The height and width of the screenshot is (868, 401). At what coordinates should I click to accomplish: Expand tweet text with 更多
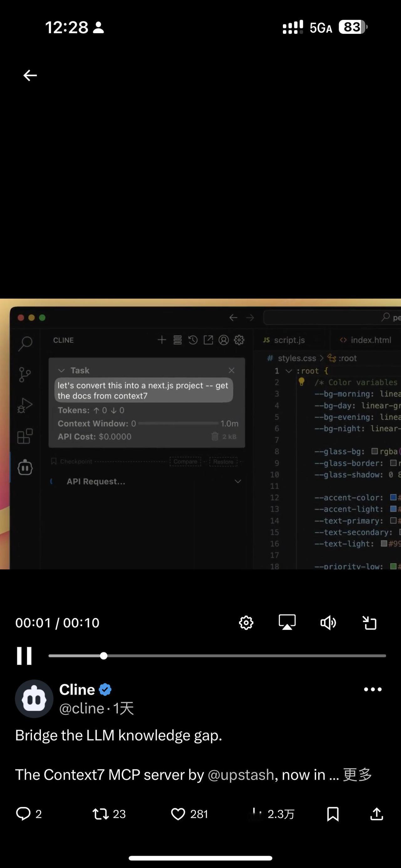click(357, 774)
